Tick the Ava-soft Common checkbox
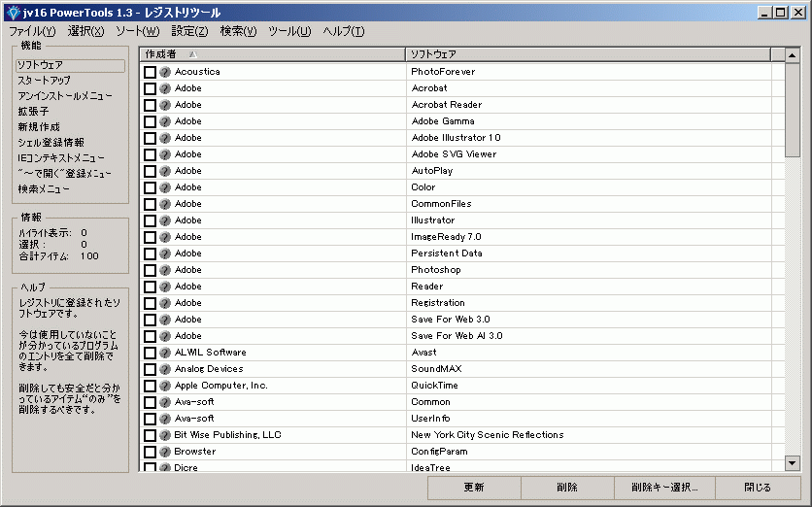The width and height of the screenshot is (812, 507). click(151, 402)
